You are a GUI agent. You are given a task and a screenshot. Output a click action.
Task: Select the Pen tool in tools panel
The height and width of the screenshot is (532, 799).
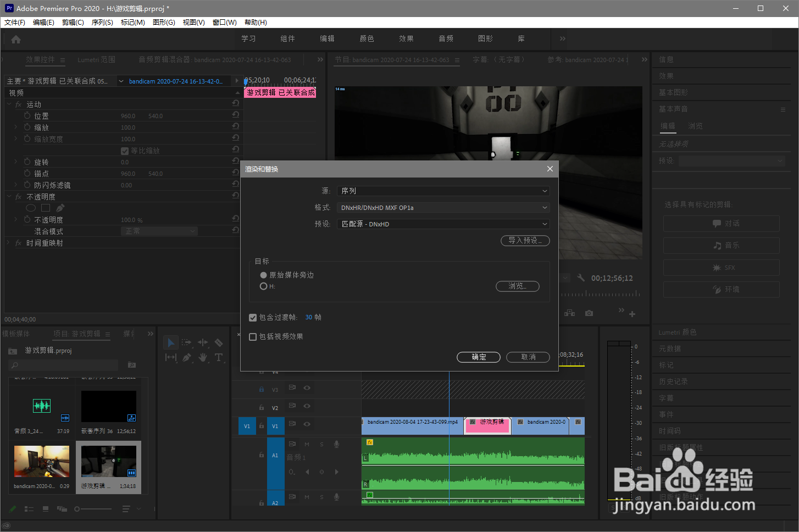(187, 357)
